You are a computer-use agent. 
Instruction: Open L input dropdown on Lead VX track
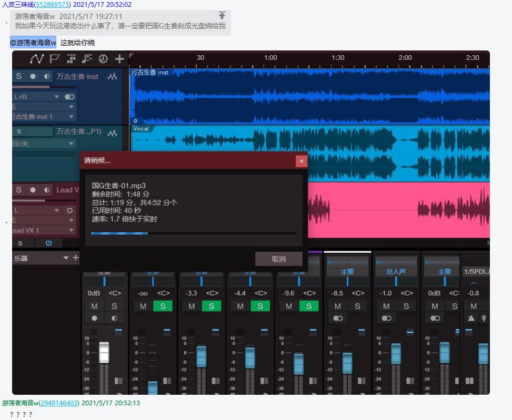tap(57, 211)
